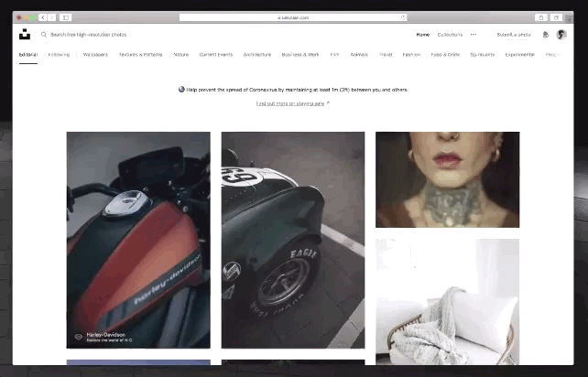The image size is (588, 377).
Task: Click the Safari share icon
Action: (540, 17)
